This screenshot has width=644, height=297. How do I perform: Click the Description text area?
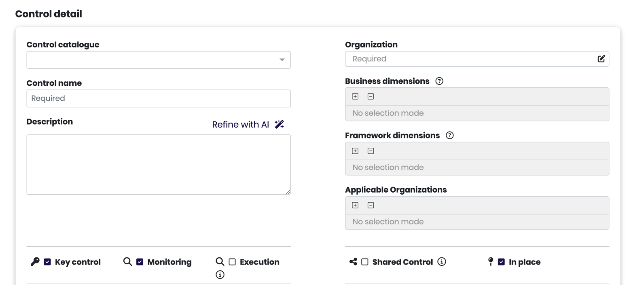tap(159, 165)
